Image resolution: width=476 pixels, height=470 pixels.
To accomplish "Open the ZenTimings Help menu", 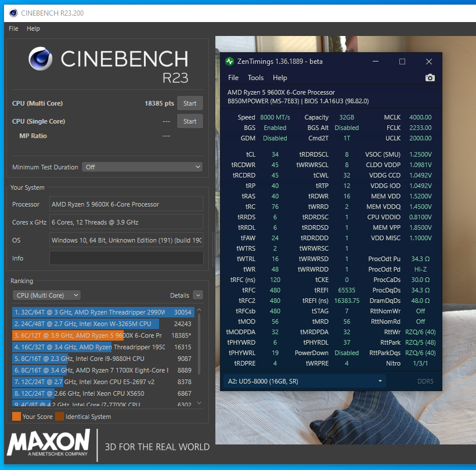I will click(280, 78).
